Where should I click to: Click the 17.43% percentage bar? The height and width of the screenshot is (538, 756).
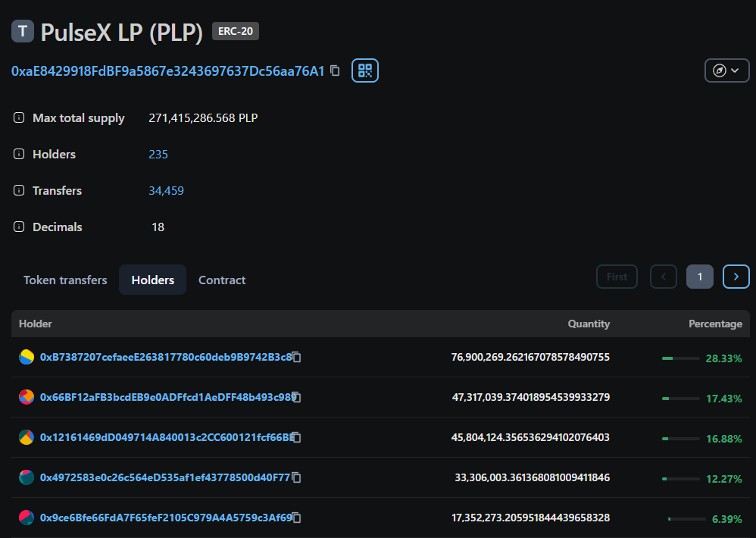[681, 399]
